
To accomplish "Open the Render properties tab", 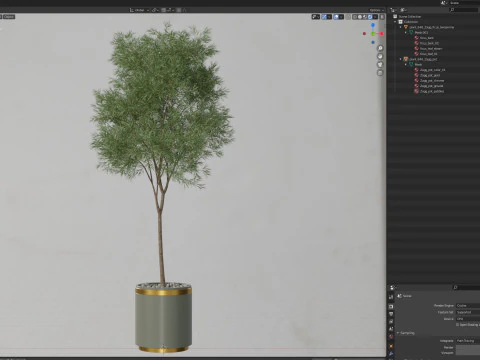I will click(x=391, y=306).
